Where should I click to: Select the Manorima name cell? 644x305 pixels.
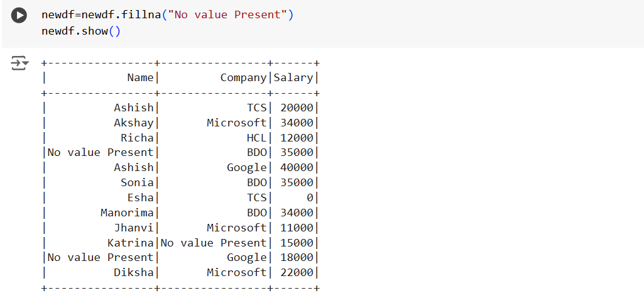click(127, 213)
